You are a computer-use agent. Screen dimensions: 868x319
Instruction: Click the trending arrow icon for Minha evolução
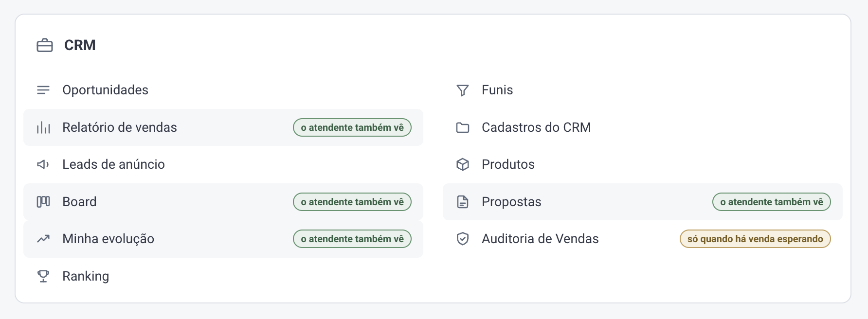(43, 239)
